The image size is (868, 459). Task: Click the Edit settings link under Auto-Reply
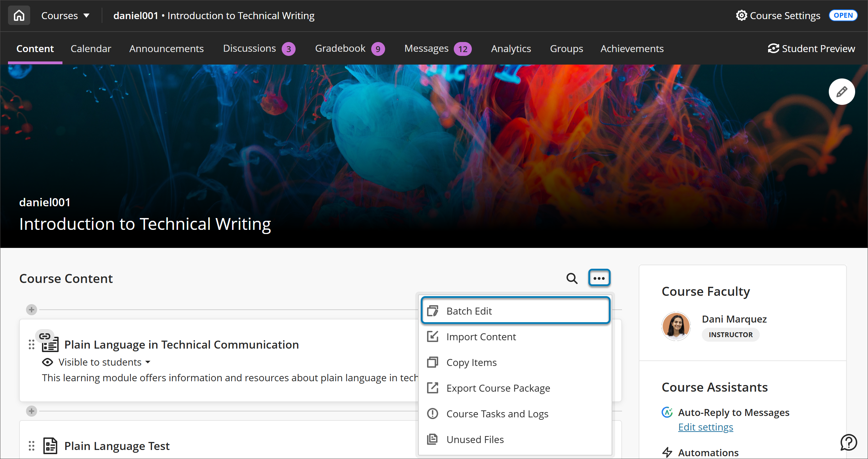(x=705, y=427)
